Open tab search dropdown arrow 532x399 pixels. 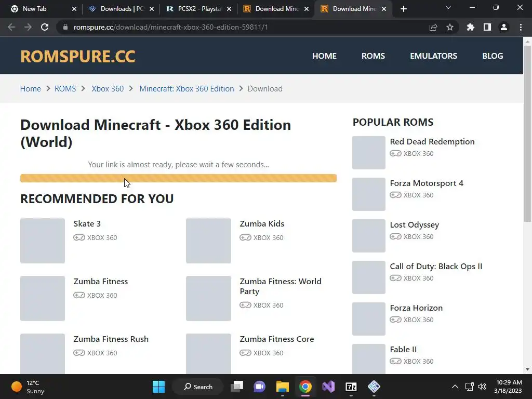click(448, 7)
